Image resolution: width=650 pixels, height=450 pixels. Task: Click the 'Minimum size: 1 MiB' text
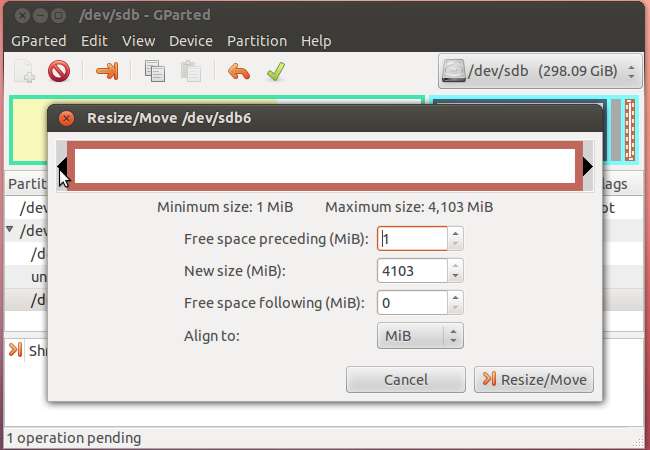pos(225,207)
